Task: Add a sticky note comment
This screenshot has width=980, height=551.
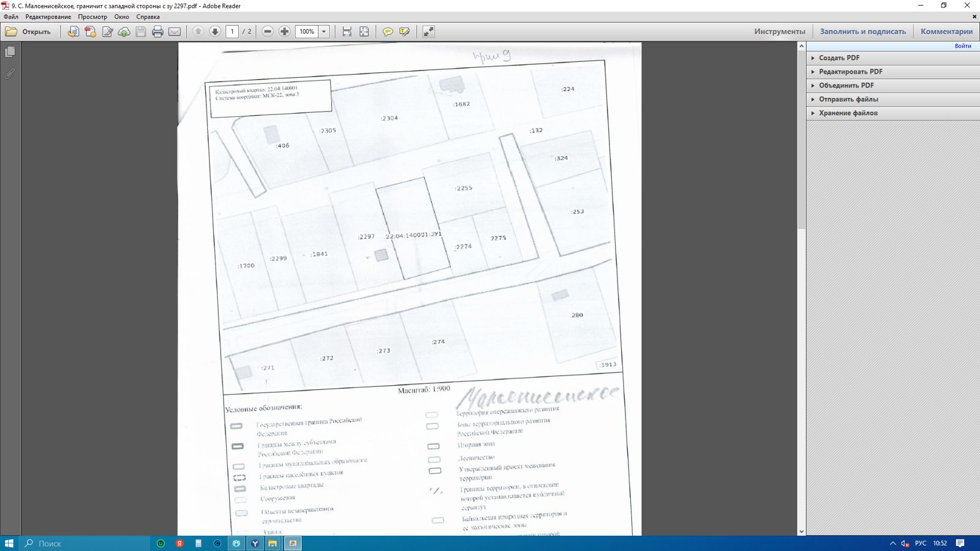Action: pyautogui.click(x=388, y=32)
